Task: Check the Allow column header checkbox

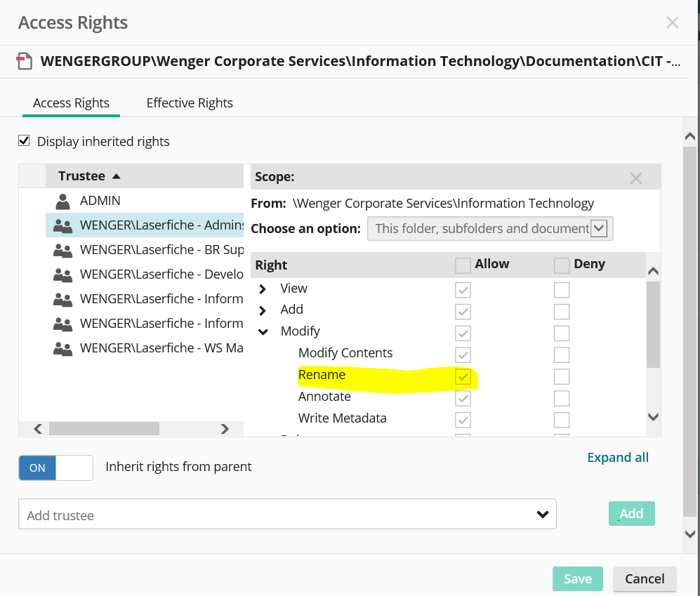Action: pos(463,265)
